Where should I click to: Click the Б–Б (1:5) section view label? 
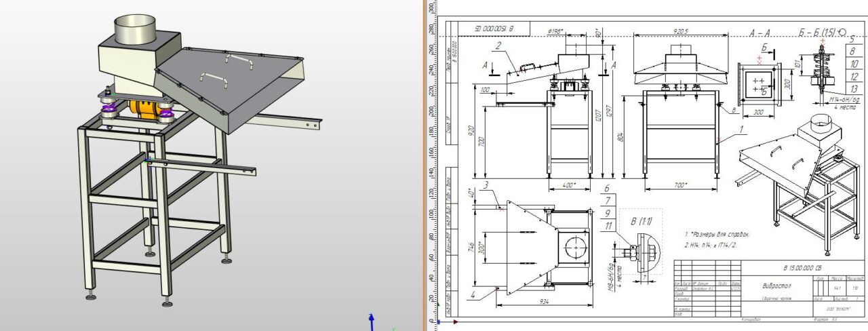(821, 32)
